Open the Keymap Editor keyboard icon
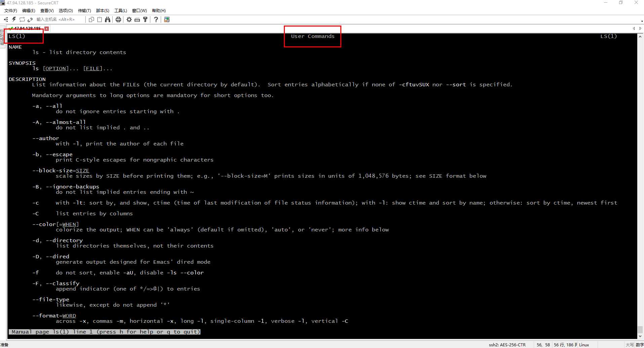The height and width of the screenshot is (348, 644). click(137, 19)
